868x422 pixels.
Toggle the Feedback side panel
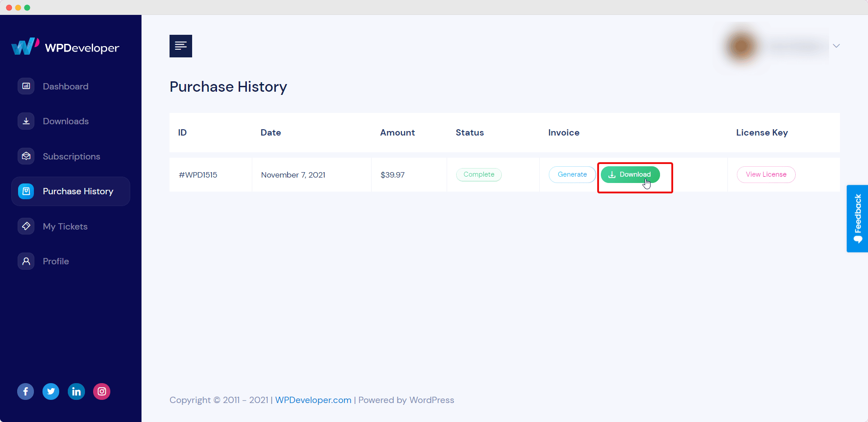click(857, 218)
